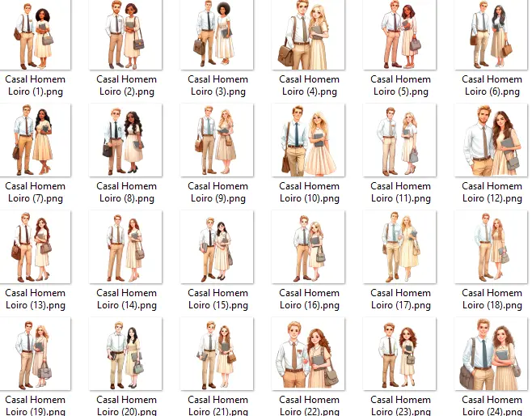Select thumbnail of Casal Homem Loiro (18).png
532x416 pixels.
(x=491, y=247)
